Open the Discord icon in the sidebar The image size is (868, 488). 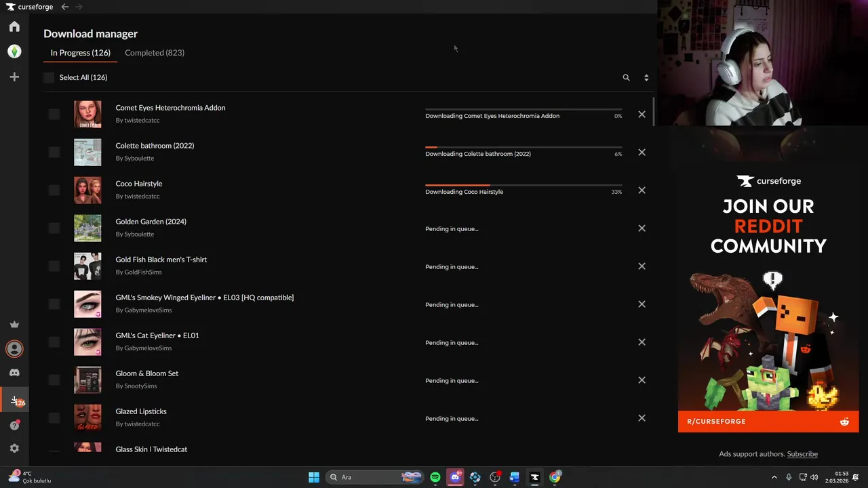(x=14, y=373)
